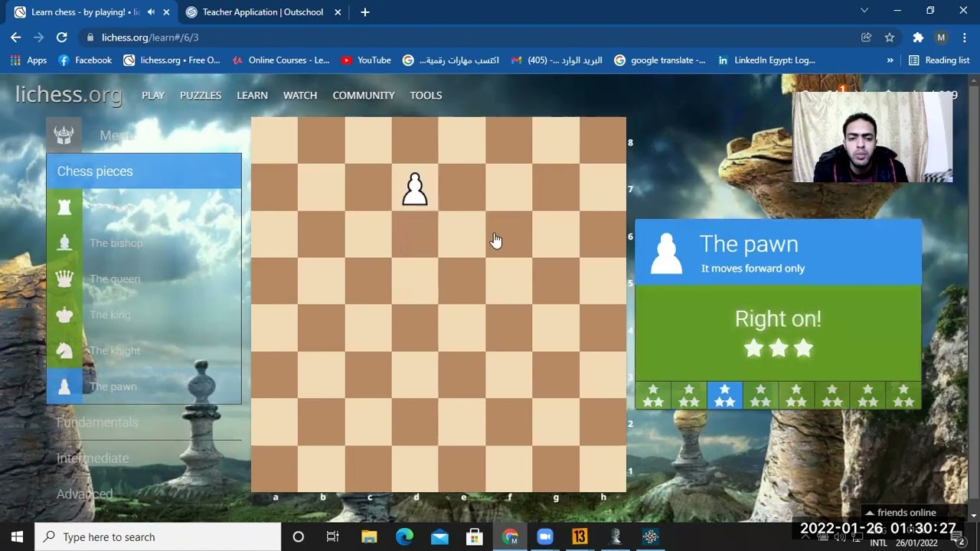The width and height of the screenshot is (980, 551).
Task: Open the TOOLS menu
Action: (x=426, y=95)
